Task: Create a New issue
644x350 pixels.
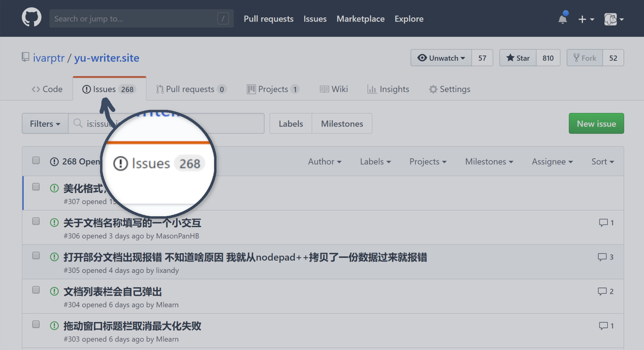Action: (596, 123)
